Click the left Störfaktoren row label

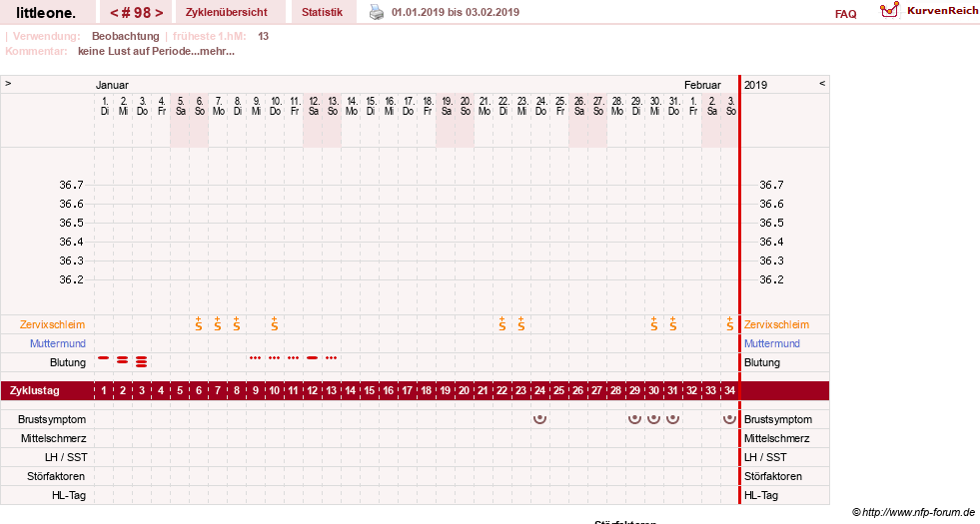tap(56, 476)
